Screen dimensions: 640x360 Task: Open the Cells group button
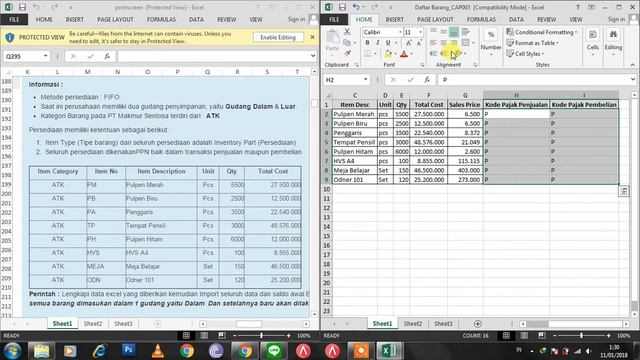pyautogui.click(x=593, y=41)
